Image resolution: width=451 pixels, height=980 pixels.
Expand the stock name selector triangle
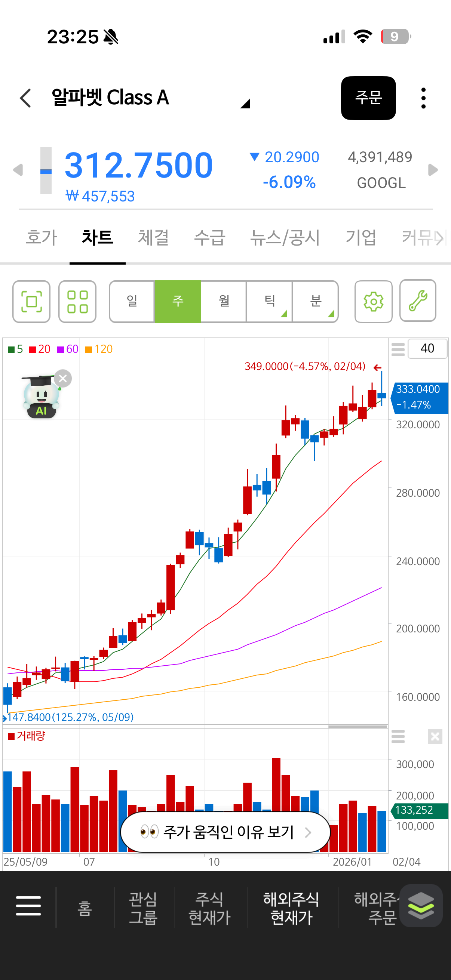[x=245, y=104]
